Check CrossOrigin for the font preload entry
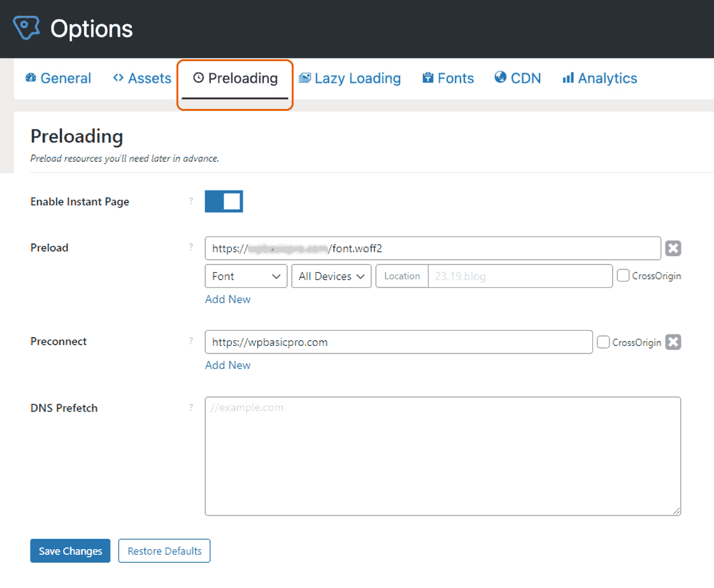The image size is (714, 588). click(x=623, y=275)
